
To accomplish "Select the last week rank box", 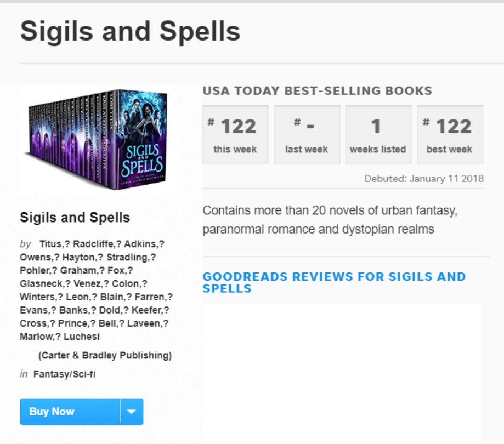I will coord(307,135).
